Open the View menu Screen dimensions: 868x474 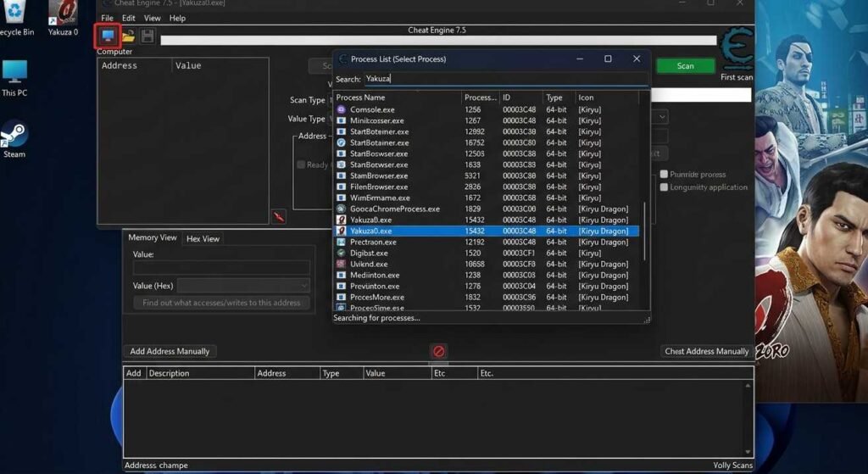point(153,19)
